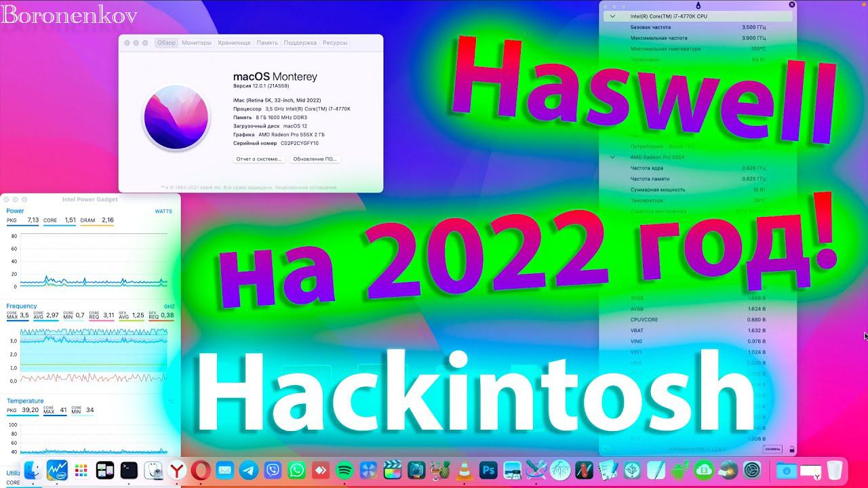Open Intel Power Gadget dock icon
The width and height of the screenshot is (868, 488).
click(57, 470)
